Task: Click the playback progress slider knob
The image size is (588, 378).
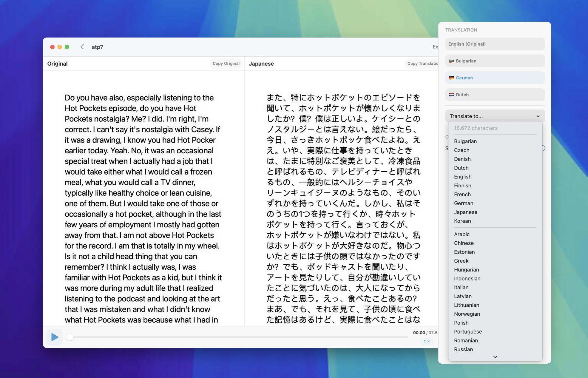Action: click(x=70, y=337)
